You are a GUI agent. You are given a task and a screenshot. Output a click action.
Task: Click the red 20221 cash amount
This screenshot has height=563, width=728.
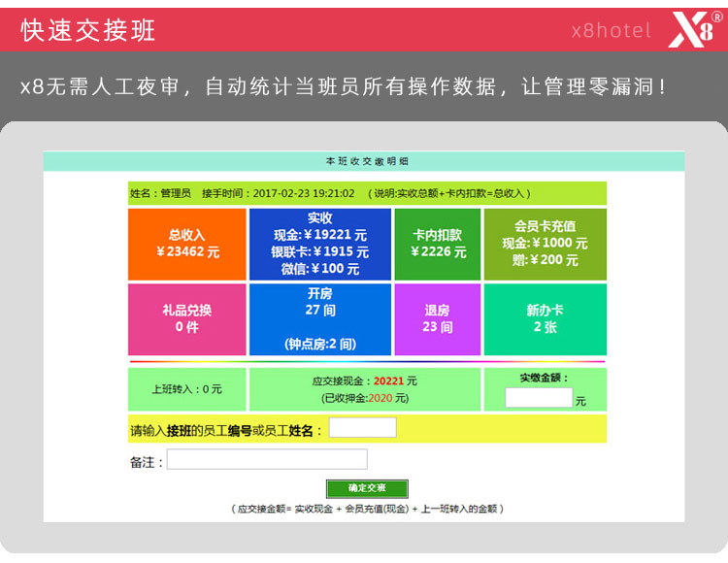pyautogui.click(x=388, y=381)
